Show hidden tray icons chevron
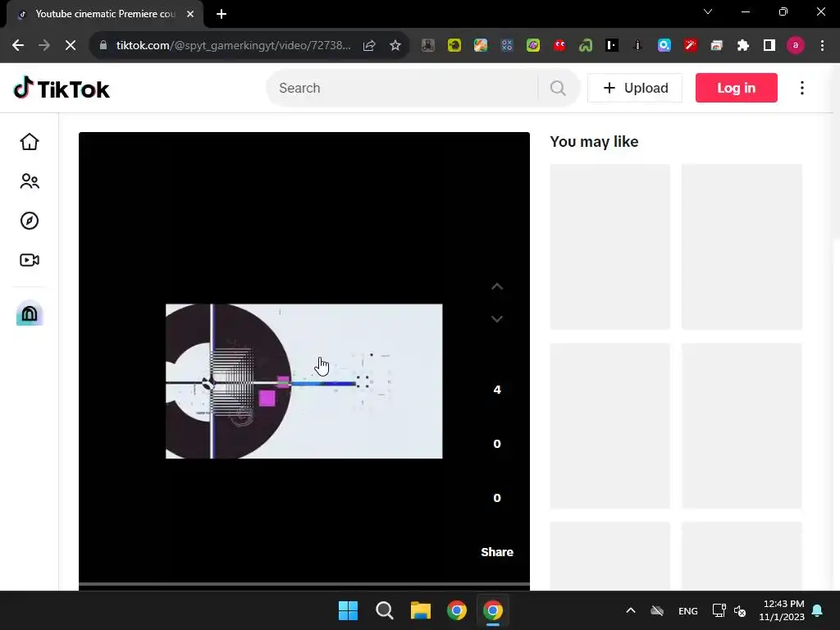This screenshot has height=630, width=840. (x=631, y=610)
